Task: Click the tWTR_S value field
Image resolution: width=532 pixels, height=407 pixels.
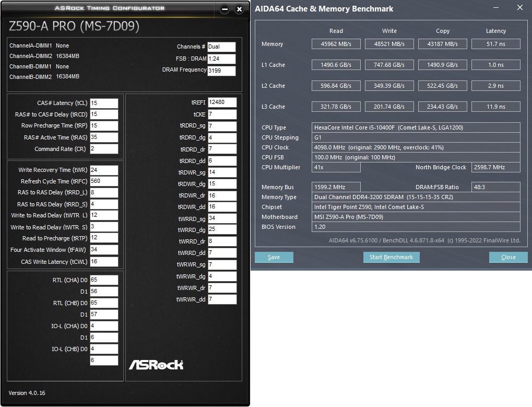Action: pyautogui.click(x=104, y=227)
